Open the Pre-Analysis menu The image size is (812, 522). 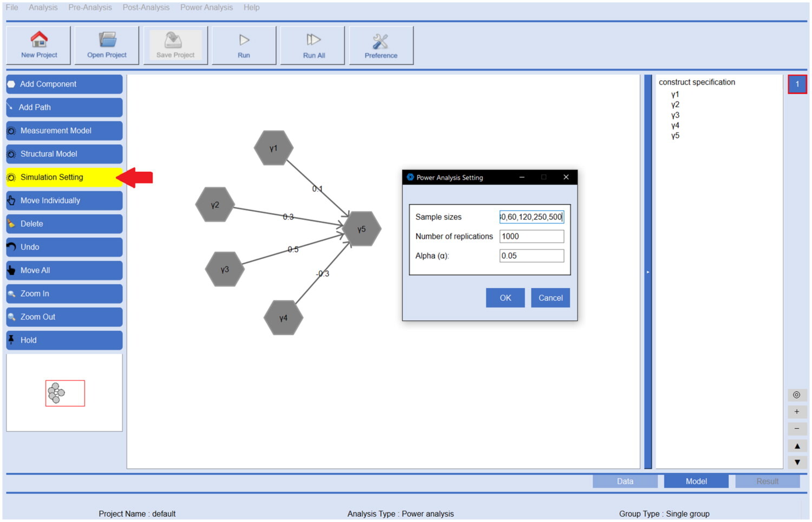click(x=90, y=8)
